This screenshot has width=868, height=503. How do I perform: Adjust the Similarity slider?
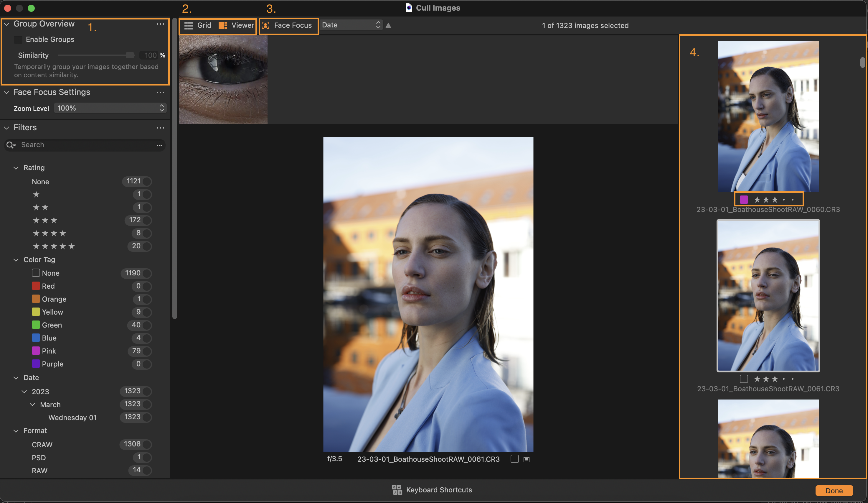click(x=130, y=55)
